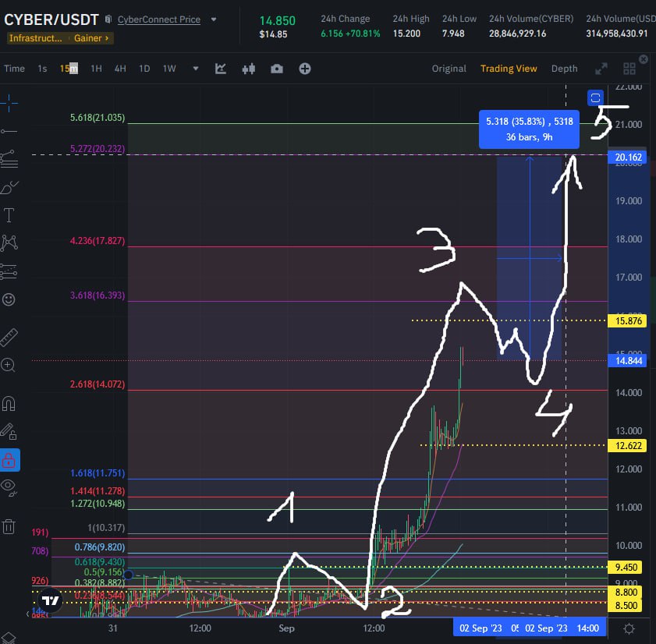The image size is (656, 644).
Task: Select the 15m interval
Action: (69, 69)
